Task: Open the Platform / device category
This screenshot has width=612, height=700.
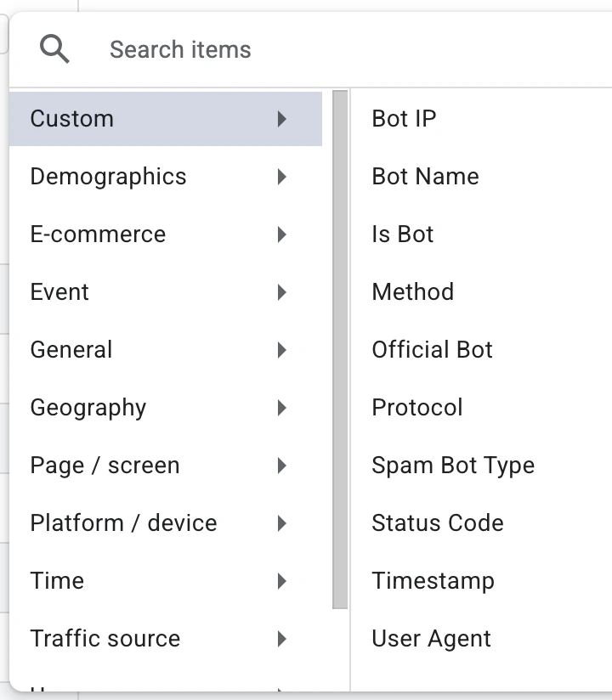Action: point(166,523)
